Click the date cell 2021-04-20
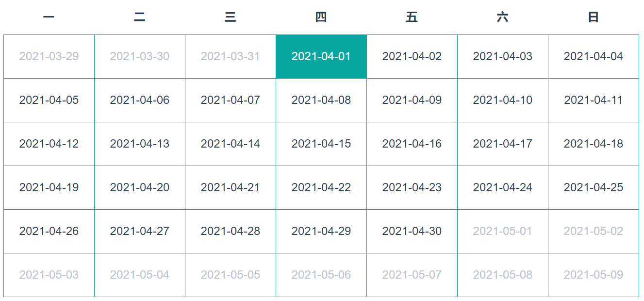The image size is (644, 301). pyautogui.click(x=139, y=187)
